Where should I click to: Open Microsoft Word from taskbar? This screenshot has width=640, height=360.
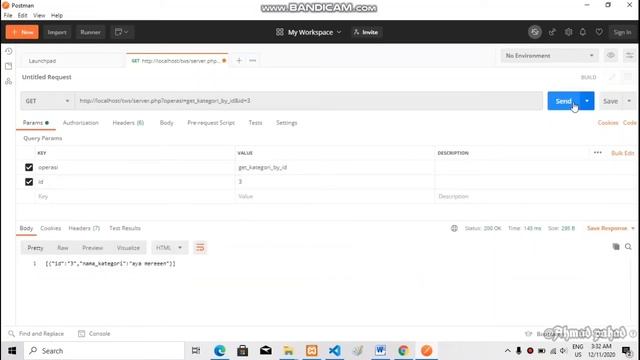[x=380, y=351]
